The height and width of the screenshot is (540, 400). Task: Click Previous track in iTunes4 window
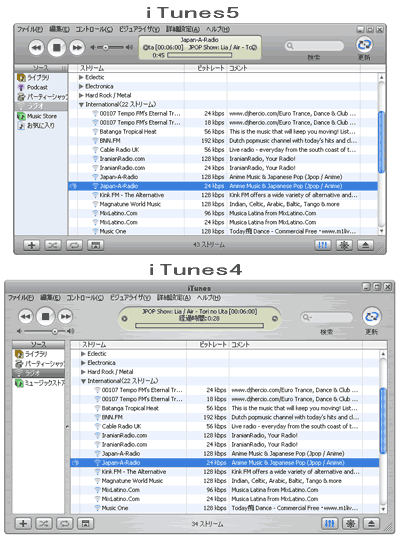(x=25, y=316)
